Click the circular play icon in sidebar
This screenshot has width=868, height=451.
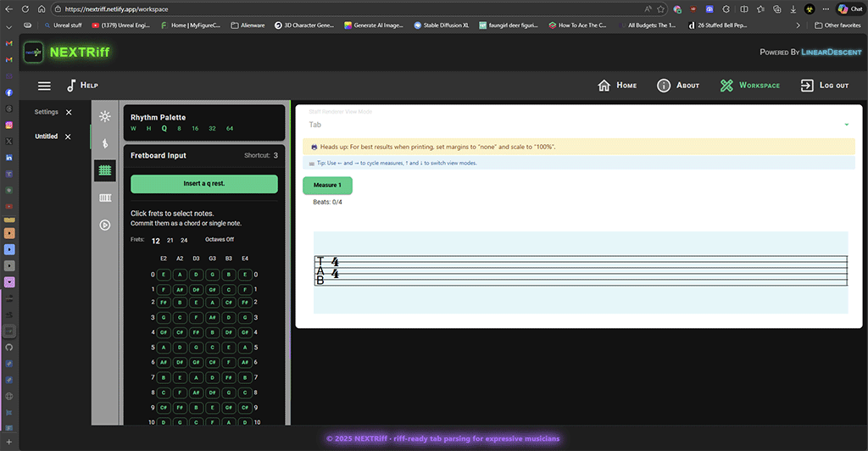click(x=105, y=225)
